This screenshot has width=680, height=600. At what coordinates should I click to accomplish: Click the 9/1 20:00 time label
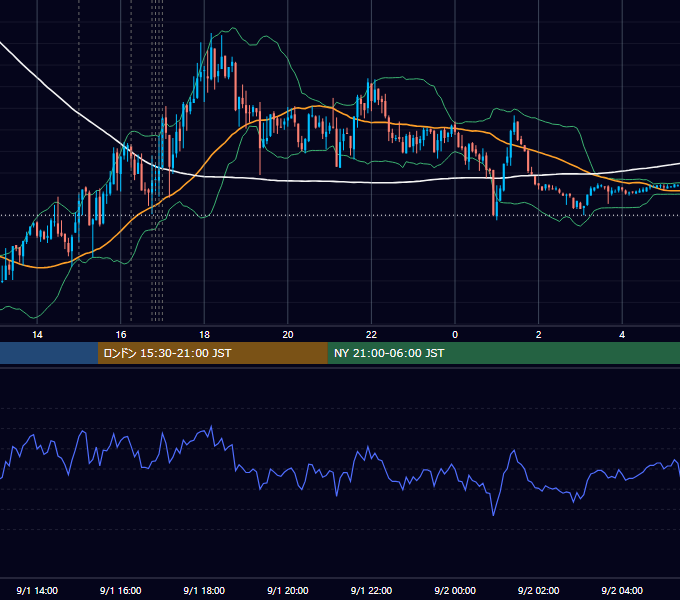[288, 590]
